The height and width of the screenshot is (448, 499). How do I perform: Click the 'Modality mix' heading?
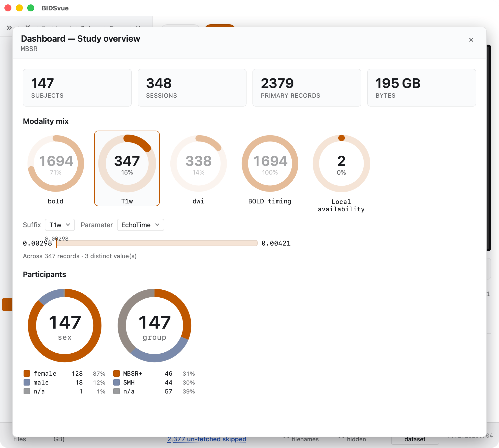46,121
